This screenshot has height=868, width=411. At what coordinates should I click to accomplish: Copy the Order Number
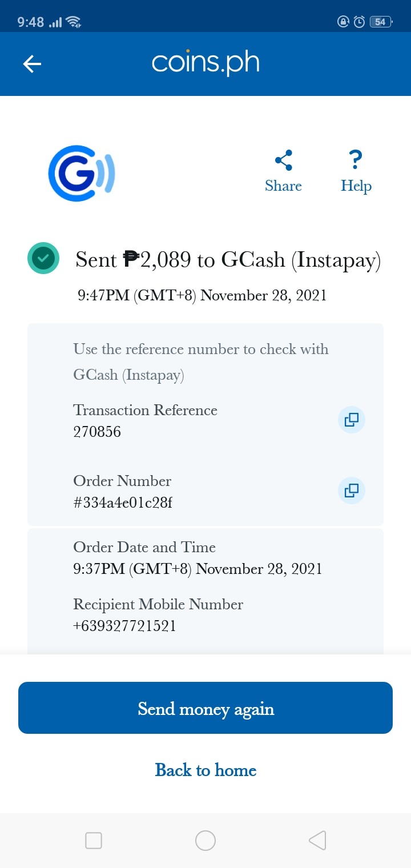click(x=352, y=491)
